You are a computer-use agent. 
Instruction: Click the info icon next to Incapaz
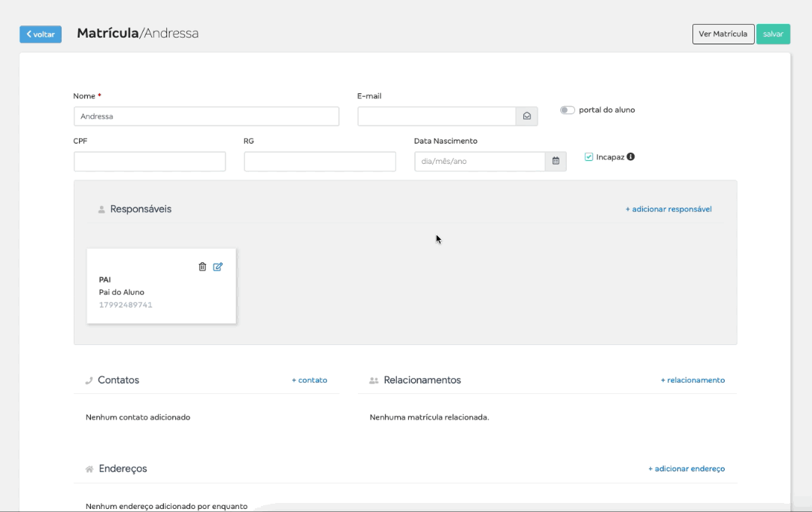coord(631,157)
